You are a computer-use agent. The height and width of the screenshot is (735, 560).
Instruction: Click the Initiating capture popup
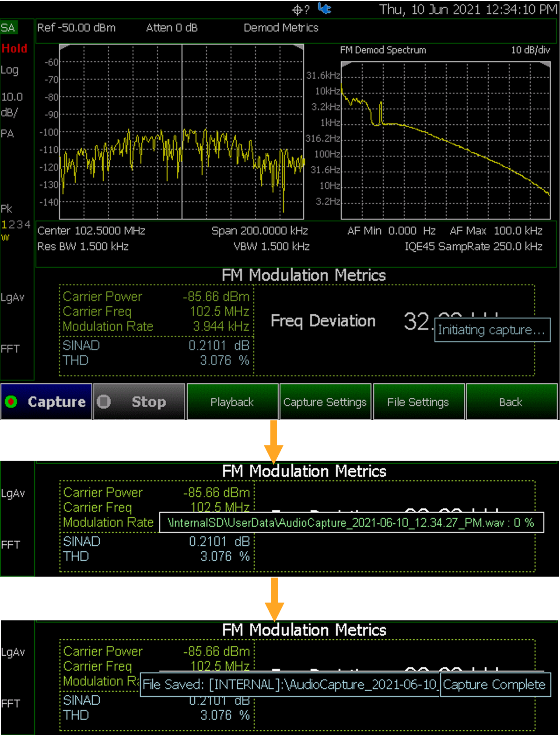tap(492, 330)
